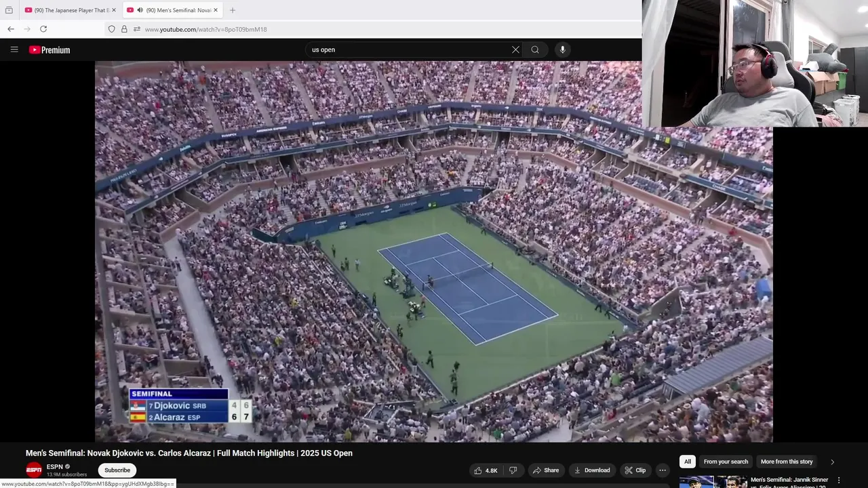Close the Japanese Player tab
The height and width of the screenshot is (488, 868).
pyautogui.click(x=114, y=10)
